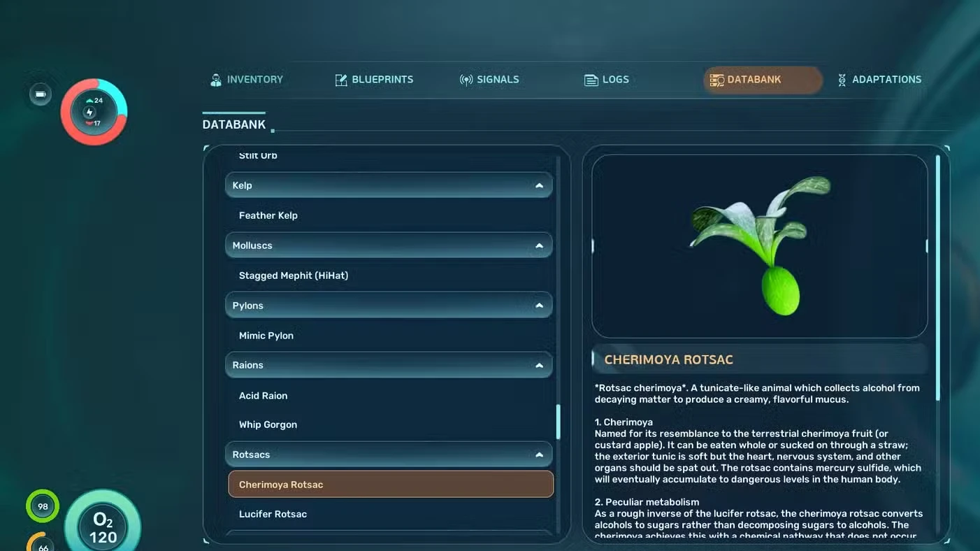The image size is (980, 551).
Task: Click the DATABANK section heading
Action: (x=234, y=124)
